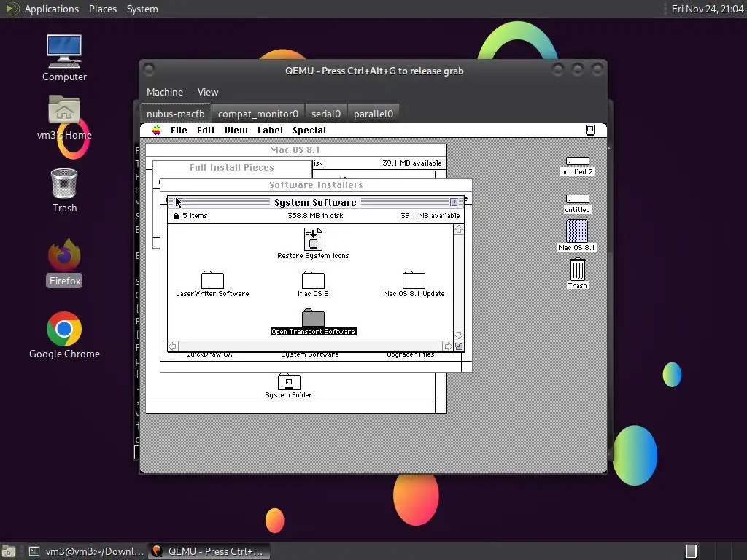Click System Software window zoom box
The image size is (747, 560).
[x=454, y=203]
